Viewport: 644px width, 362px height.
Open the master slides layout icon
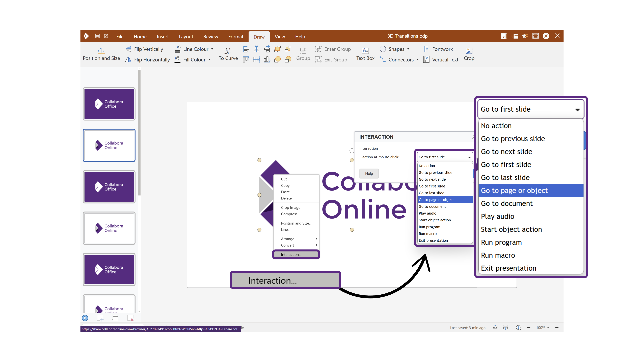(x=535, y=36)
